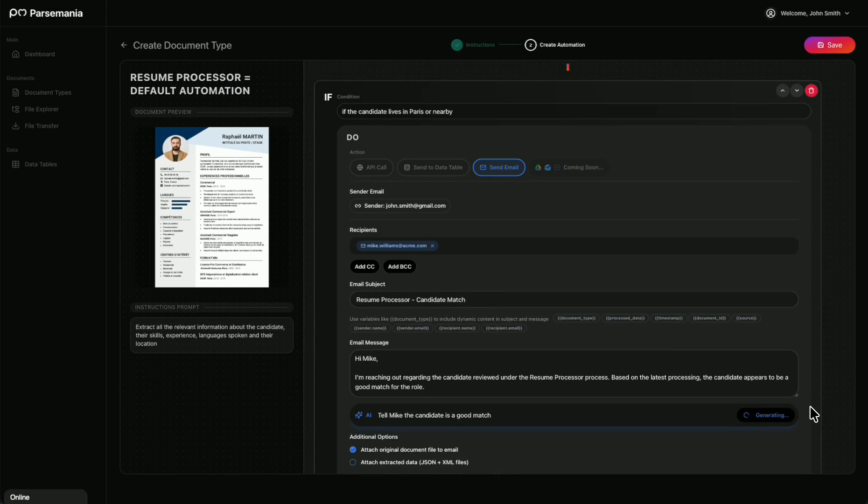The image size is (868, 504).
Task: Click the Parsemania logo
Action: click(46, 13)
